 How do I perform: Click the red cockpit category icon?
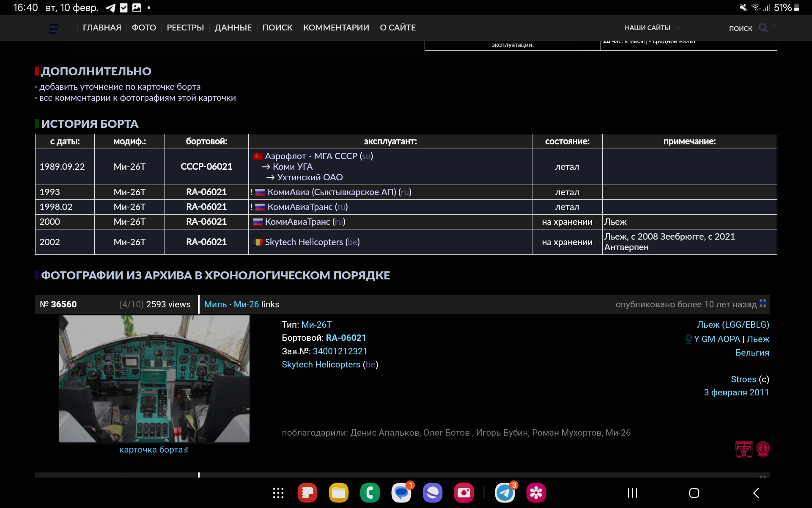[744, 449]
